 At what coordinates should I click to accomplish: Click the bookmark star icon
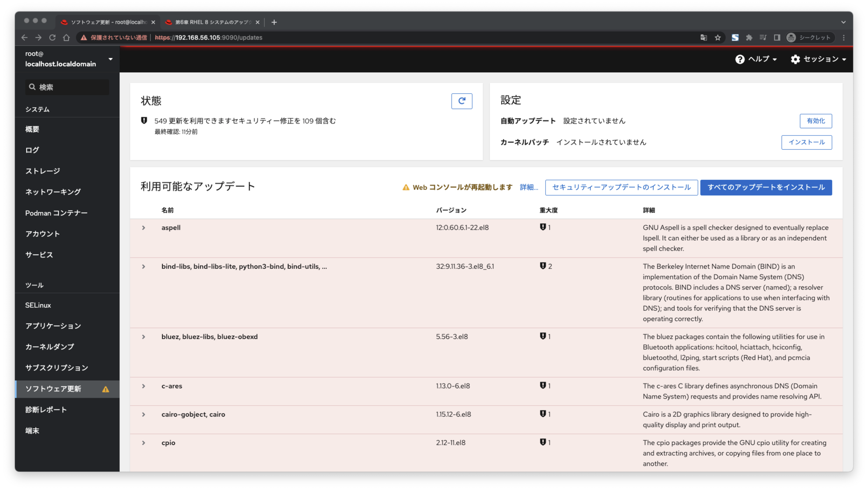(718, 38)
